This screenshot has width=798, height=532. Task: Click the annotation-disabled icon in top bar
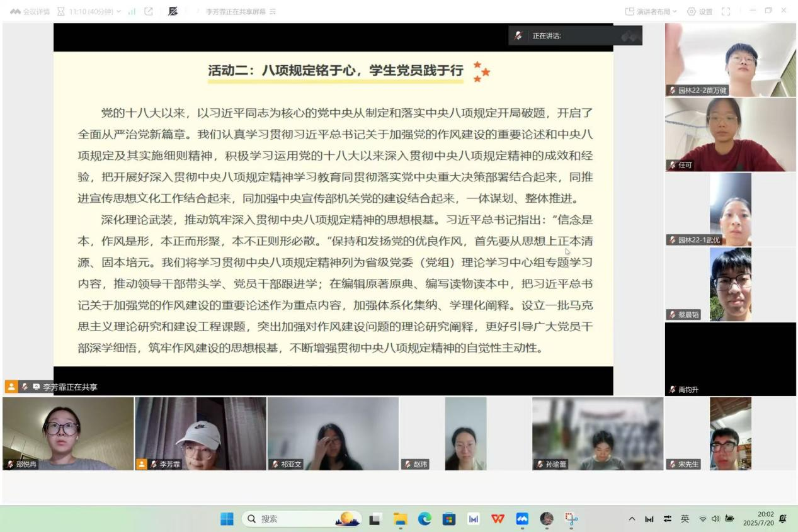(x=173, y=11)
